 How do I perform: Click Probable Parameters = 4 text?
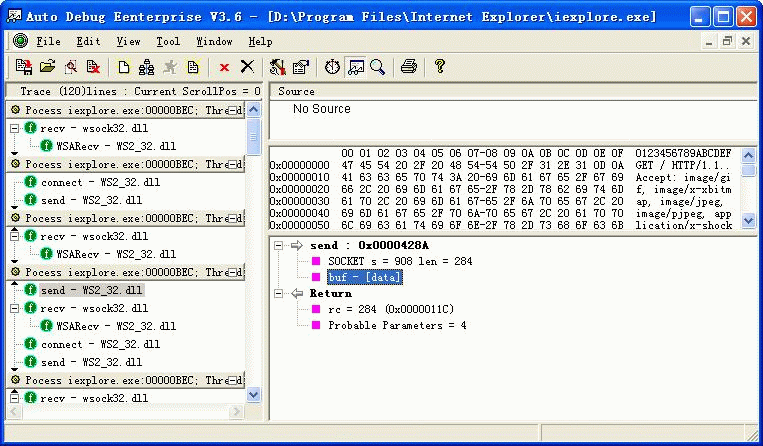(x=397, y=325)
